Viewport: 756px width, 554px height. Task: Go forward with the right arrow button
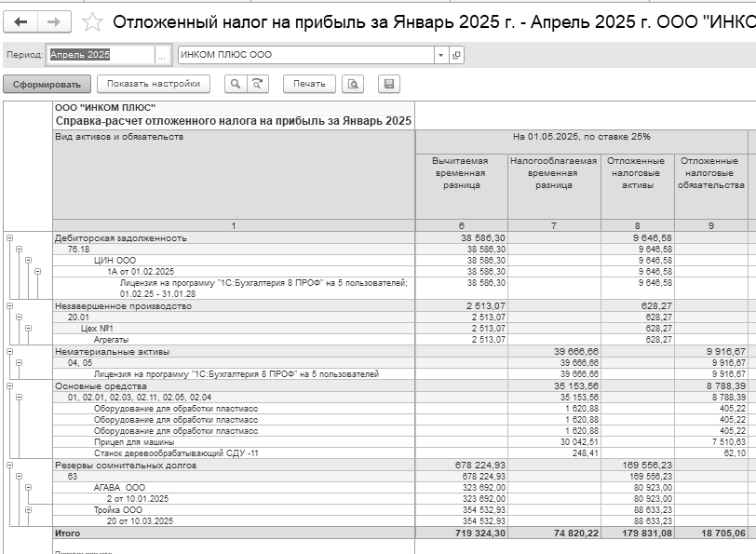click(x=54, y=21)
